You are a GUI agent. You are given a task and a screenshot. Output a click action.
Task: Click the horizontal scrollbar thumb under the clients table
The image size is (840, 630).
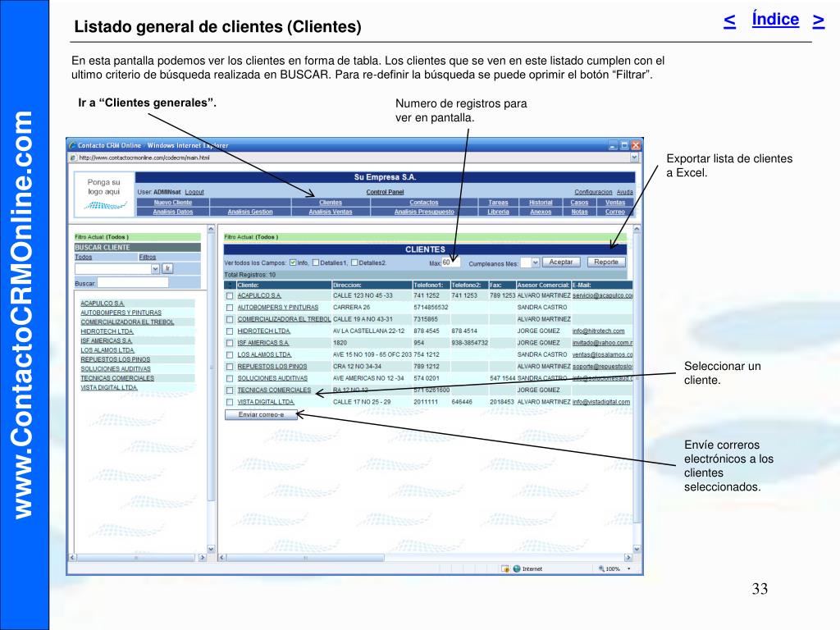click(305, 558)
